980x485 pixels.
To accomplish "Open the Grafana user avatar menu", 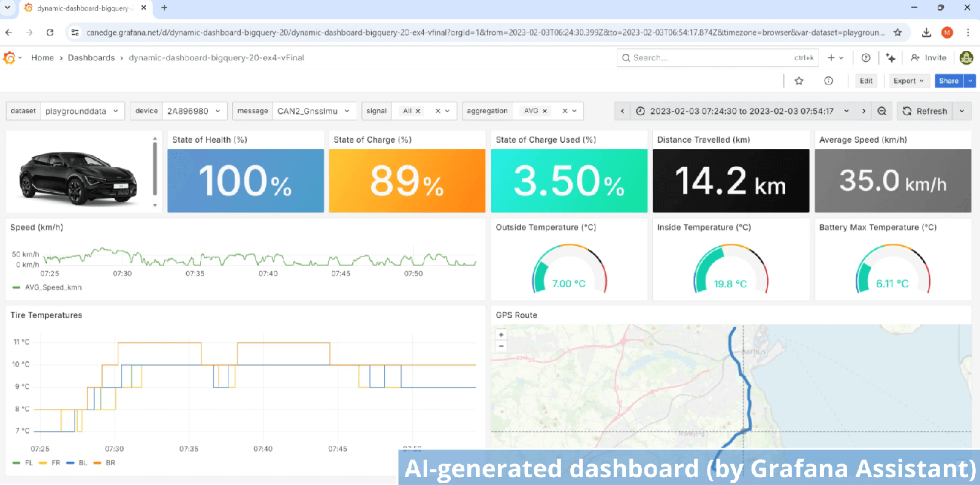I will pyautogui.click(x=967, y=58).
